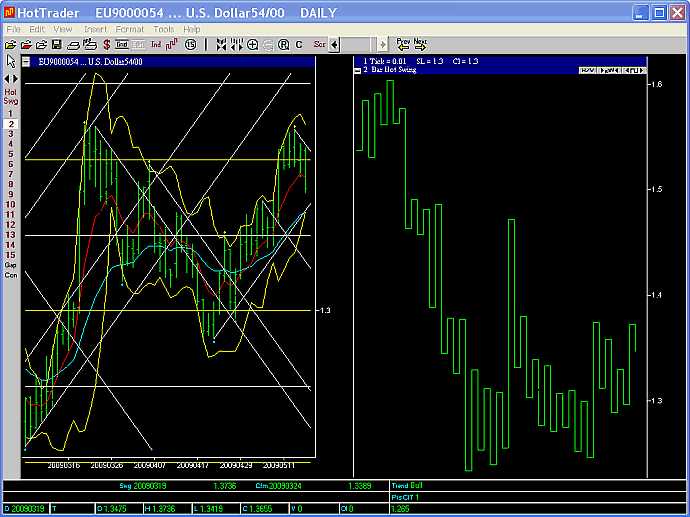Click the second printer icon with page

(x=90, y=44)
